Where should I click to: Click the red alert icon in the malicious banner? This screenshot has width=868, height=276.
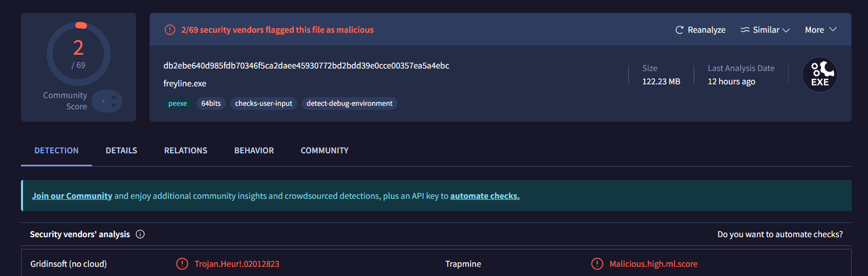(x=170, y=30)
